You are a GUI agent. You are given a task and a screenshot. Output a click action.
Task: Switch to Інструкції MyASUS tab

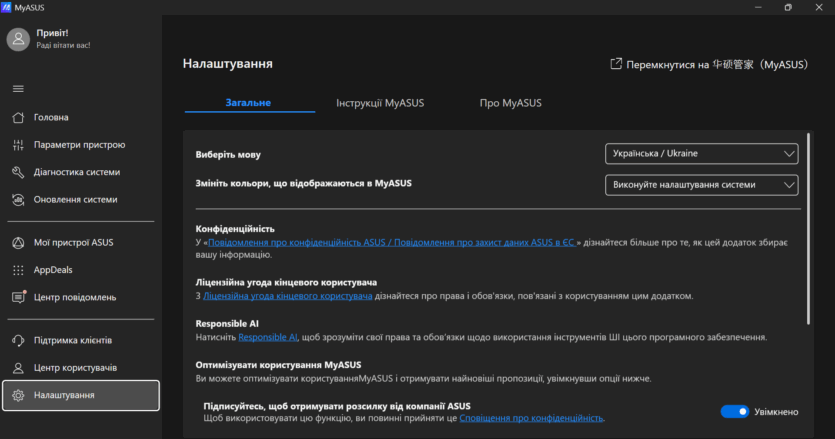380,103
